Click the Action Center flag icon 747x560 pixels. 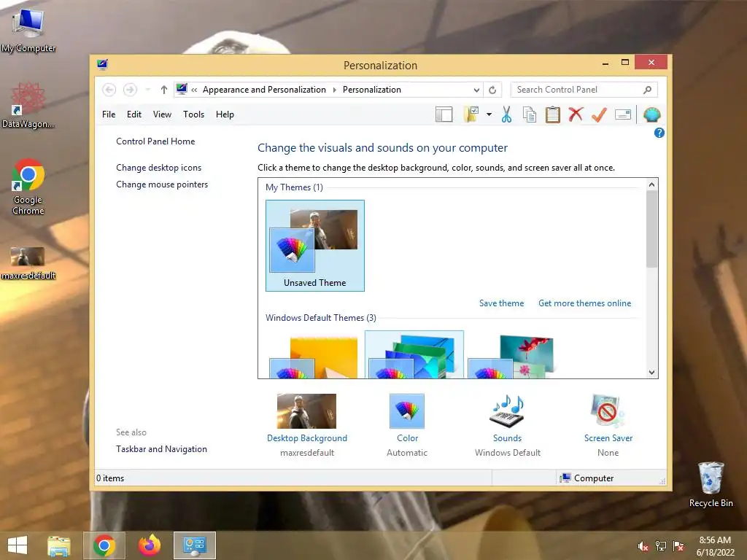[x=678, y=546]
